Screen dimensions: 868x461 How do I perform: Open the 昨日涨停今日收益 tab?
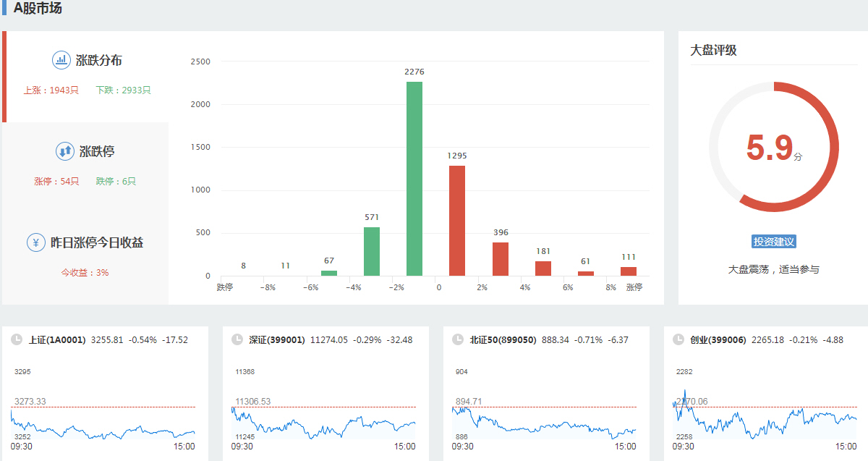point(97,243)
